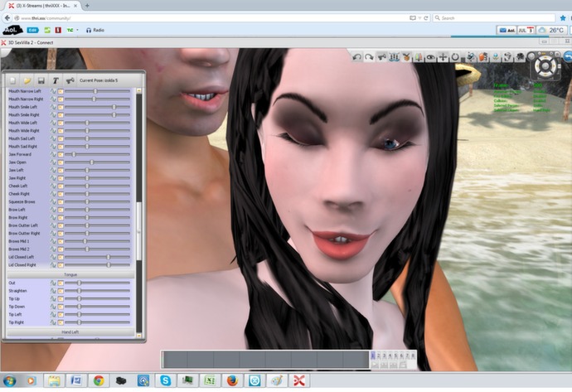The width and height of the screenshot is (572, 392).
Task: Click the Redo arrow in viewport toolbar
Action: coord(369,57)
